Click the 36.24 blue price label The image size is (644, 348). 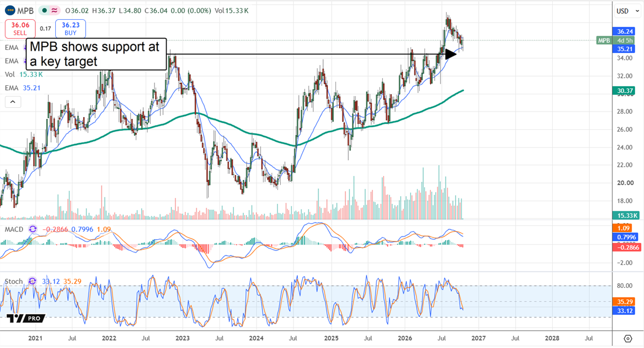click(x=623, y=31)
